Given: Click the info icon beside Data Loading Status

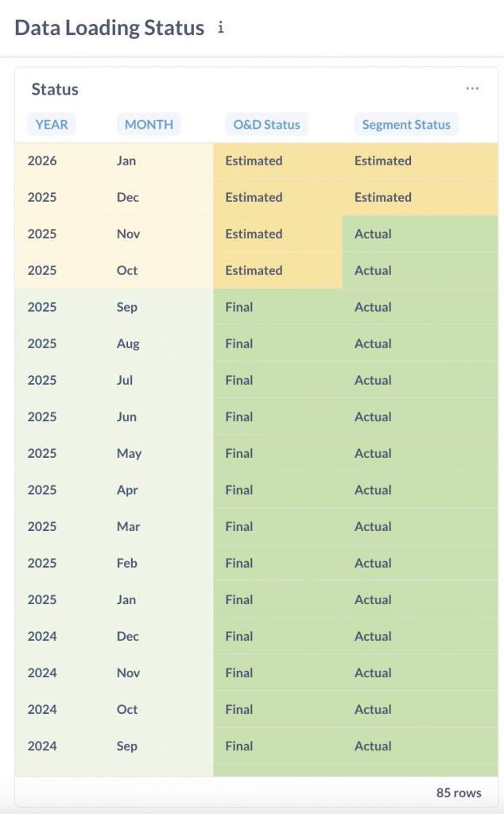Looking at the screenshot, I should click(221, 28).
